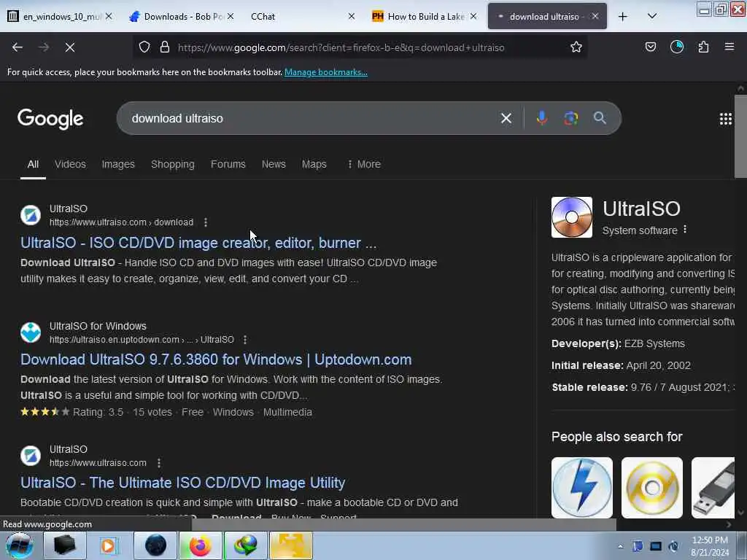Image resolution: width=747 pixels, height=560 pixels.
Task: Click the vertical page scrollbar thumb
Action: [x=740, y=136]
